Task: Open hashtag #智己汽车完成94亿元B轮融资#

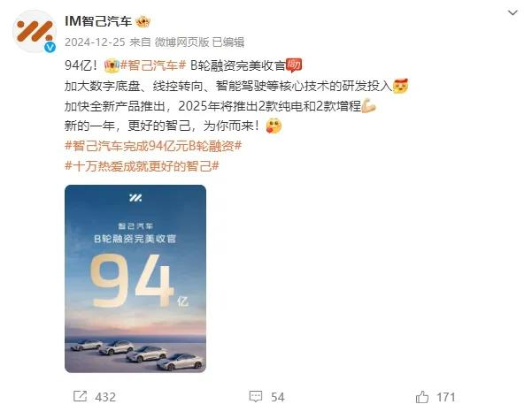Action: [x=153, y=146]
